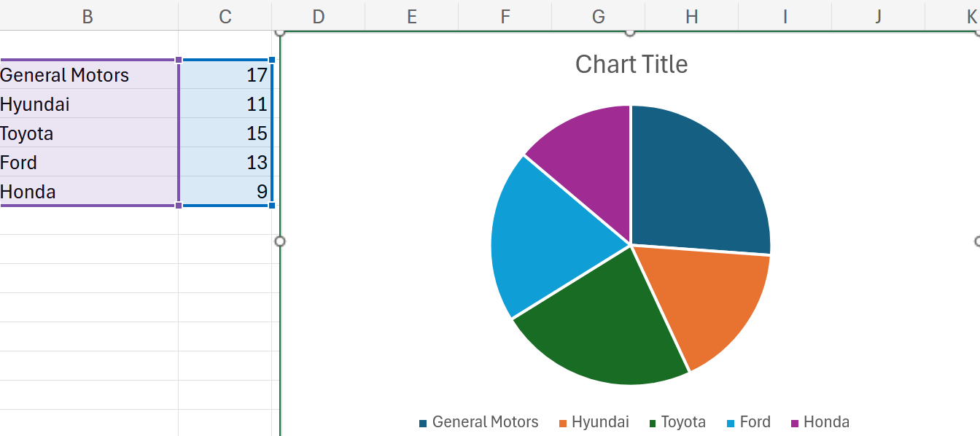This screenshot has width=980, height=436.
Task: Click the Ford legend entry
Action: click(749, 422)
